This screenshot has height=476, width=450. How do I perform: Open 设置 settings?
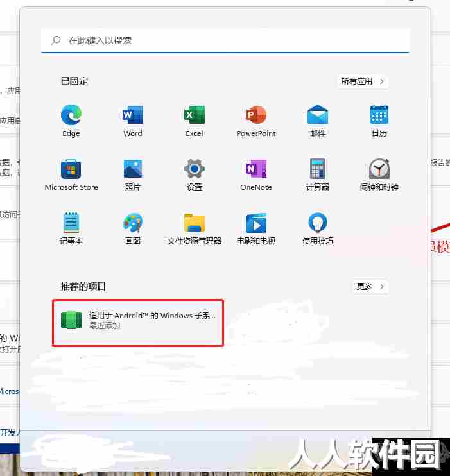195,174
